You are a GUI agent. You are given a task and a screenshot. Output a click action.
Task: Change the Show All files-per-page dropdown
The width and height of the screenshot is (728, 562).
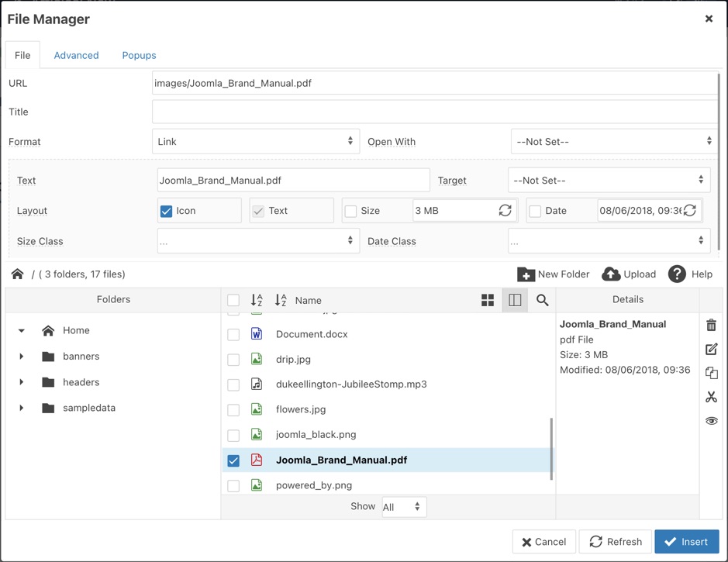pos(404,507)
